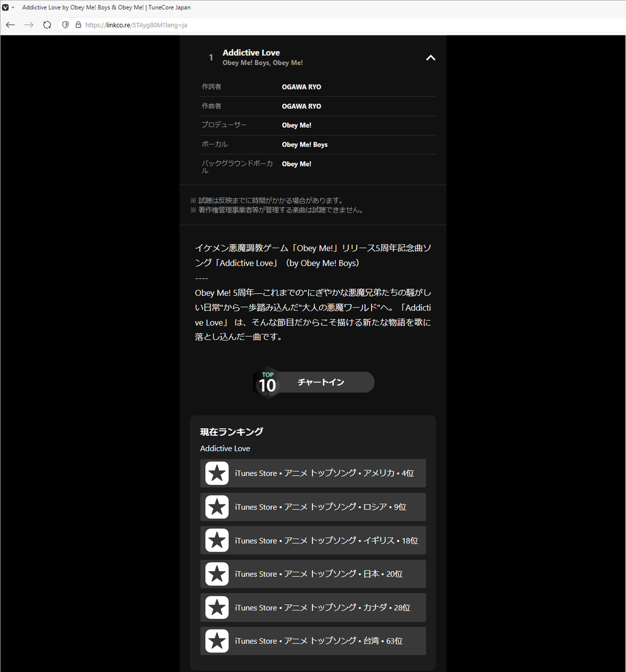Viewport: 626px width, 672px height.
Task: Click the プロデューサー label
Action: [224, 125]
